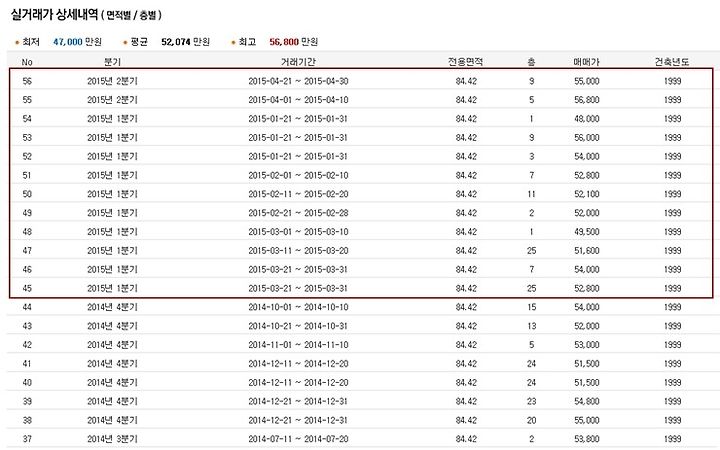720x450 pixels.
Task: Select floor 3 in row 52
Action: pos(531,157)
